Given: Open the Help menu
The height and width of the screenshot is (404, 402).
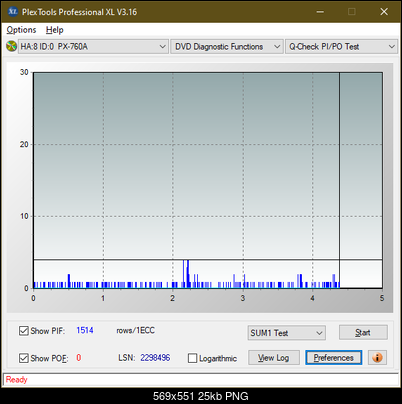Looking at the screenshot, I should pos(55,30).
